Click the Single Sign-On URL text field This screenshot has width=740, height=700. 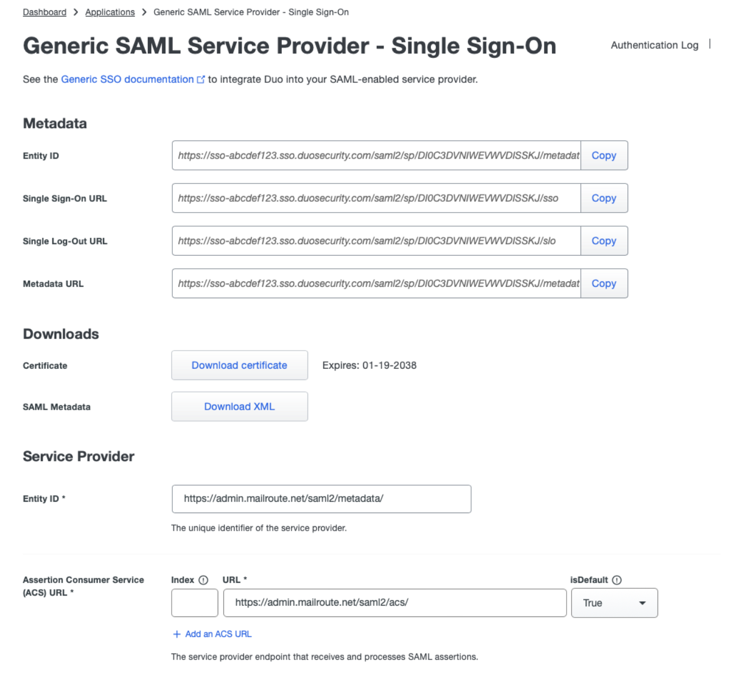[x=376, y=198]
